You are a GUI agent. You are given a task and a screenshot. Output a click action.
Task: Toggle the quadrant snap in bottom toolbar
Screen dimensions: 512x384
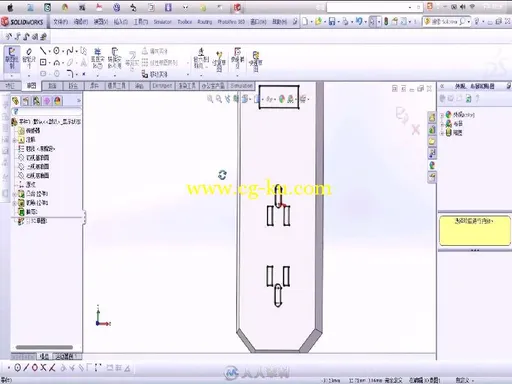point(35,368)
